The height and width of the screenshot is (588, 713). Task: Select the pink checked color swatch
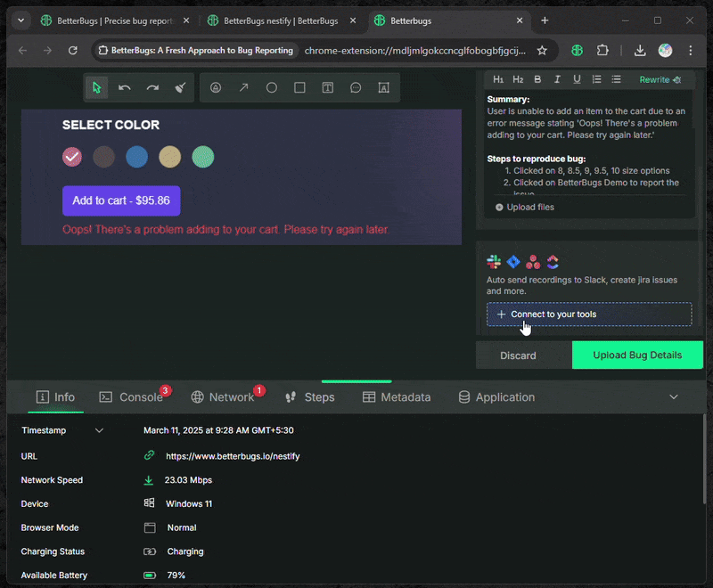click(x=72, y=157)
